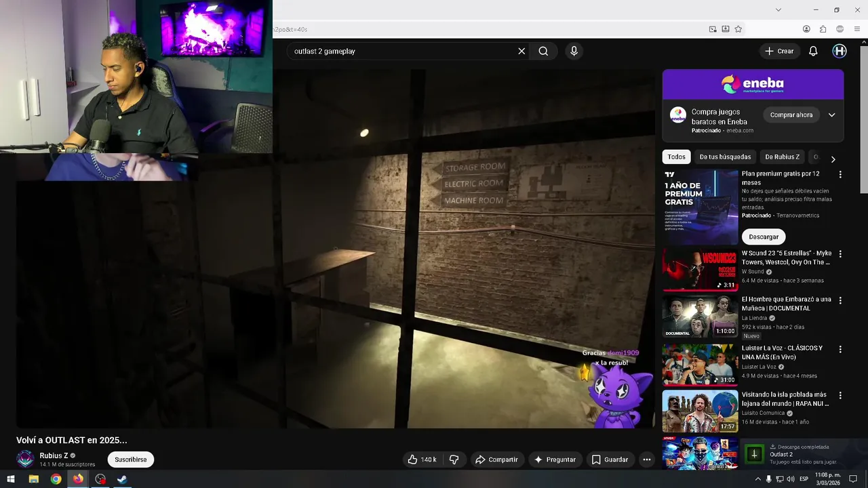
Task: Click the install web app icon in address bar
Action: coord(725,29)
